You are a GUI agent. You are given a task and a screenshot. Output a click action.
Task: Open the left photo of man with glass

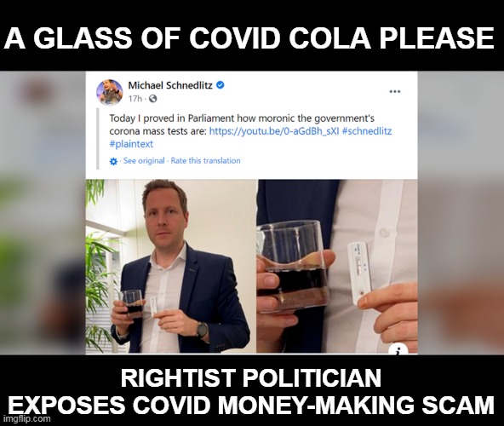(x=171, y=267)
